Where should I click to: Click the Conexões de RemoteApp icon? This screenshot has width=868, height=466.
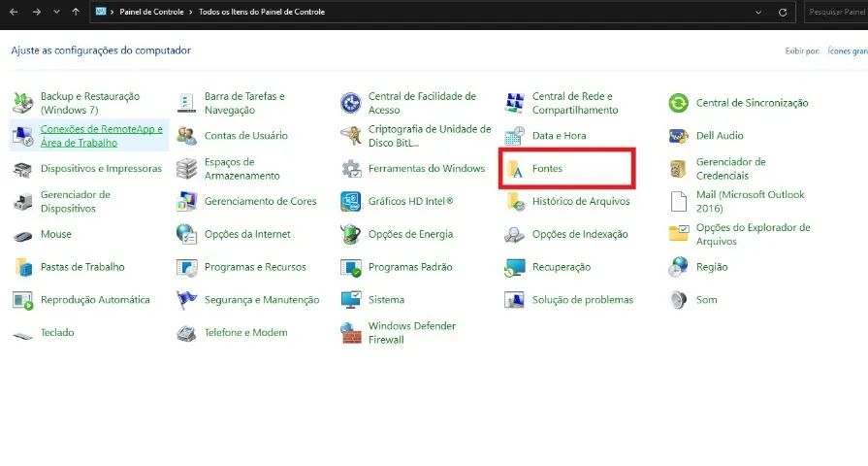(22, 136)
